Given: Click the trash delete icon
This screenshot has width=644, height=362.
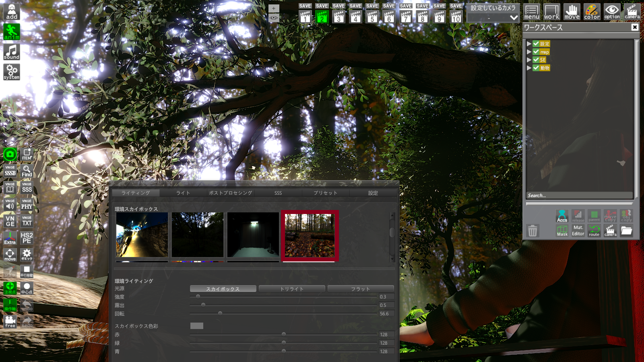Looking at the screenshot, I should 533,230.
